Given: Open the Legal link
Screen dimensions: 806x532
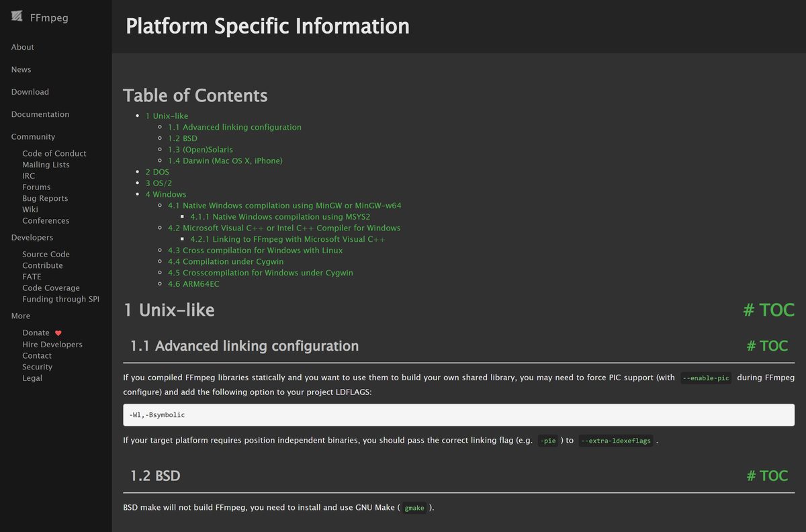Looking at the screenshot, I should point(32,378).
